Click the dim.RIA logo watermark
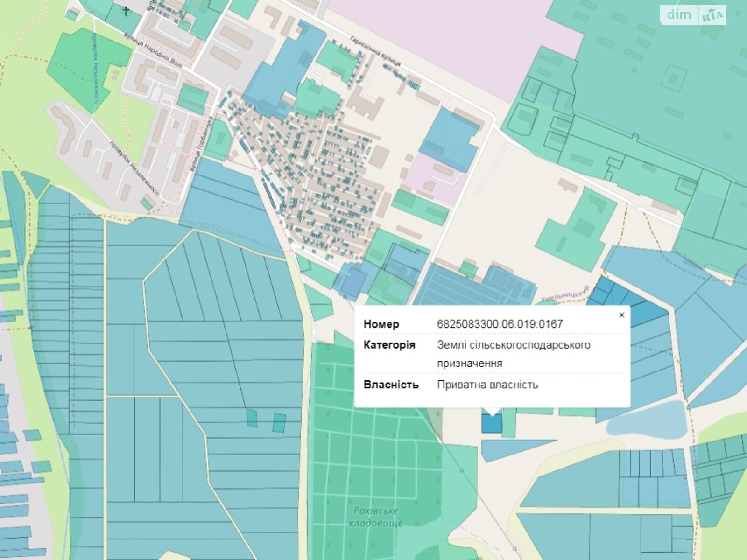Screen dimensions: 747x560 click(694, 15)
